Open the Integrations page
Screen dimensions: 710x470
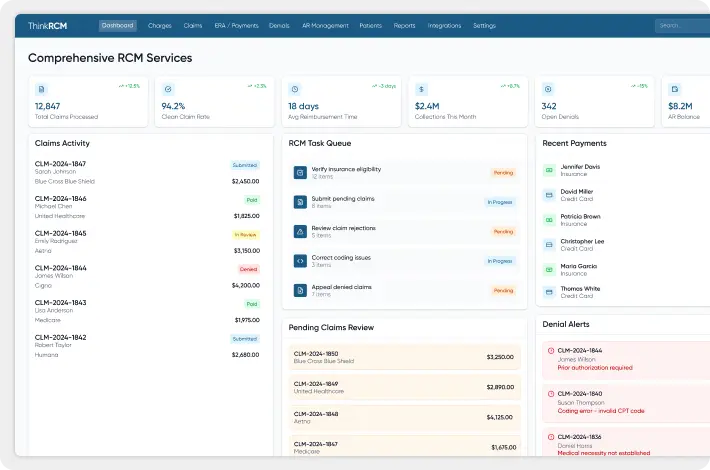pos(444,26)
